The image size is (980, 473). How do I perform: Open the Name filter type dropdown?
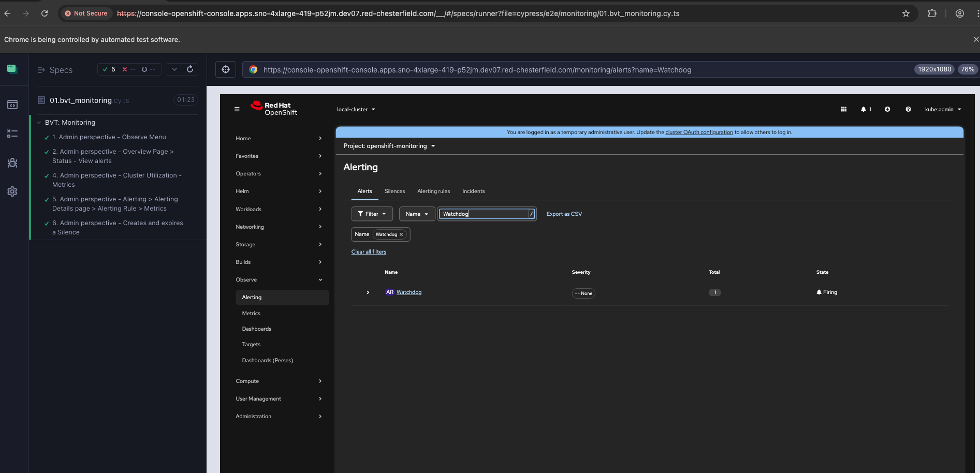(x=417, y=214)
